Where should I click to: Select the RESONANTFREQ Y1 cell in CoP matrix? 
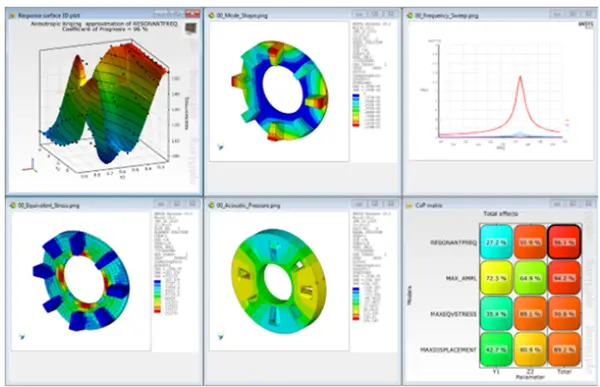click(496, 242)
